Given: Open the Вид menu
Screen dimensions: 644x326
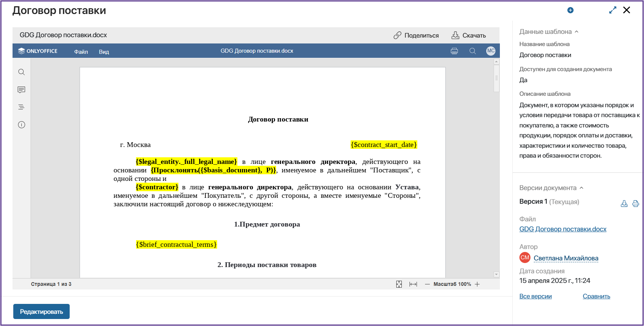Looking at the screenshot, I should (104, 52).
